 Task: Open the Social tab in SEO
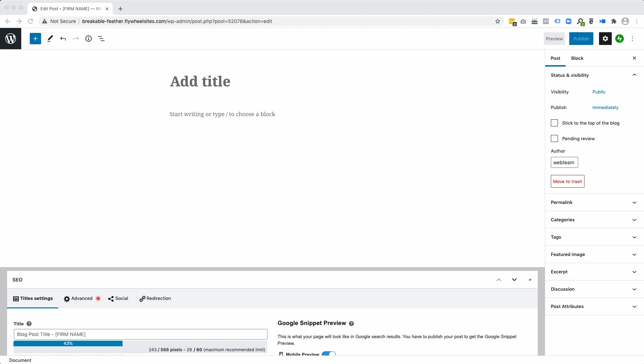tap(118, 298)
